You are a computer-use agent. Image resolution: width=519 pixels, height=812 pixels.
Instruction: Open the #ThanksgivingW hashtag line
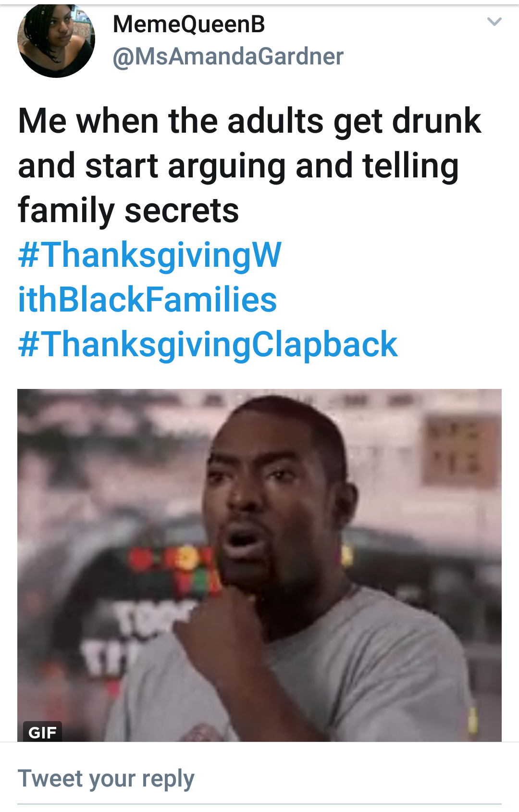(x=149, y=255)
